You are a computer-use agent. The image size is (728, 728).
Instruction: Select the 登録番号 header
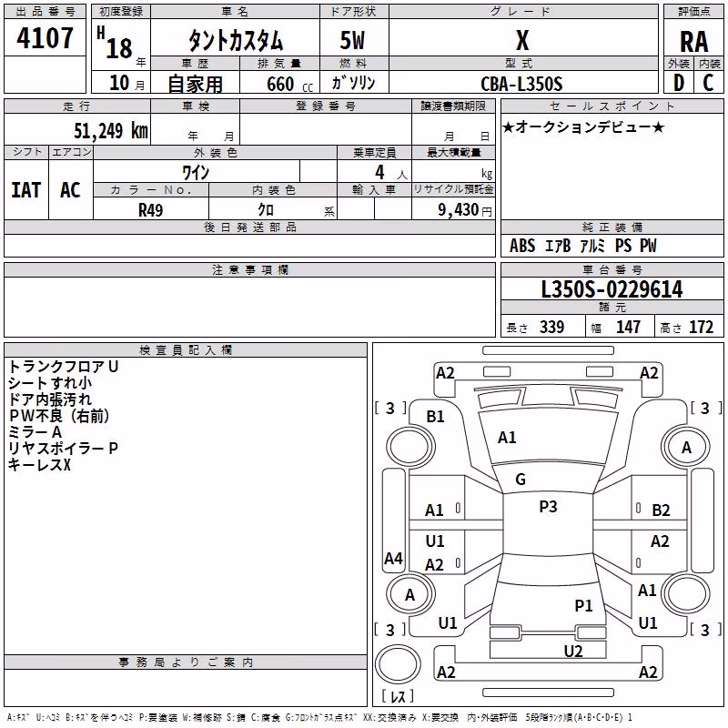326,106
